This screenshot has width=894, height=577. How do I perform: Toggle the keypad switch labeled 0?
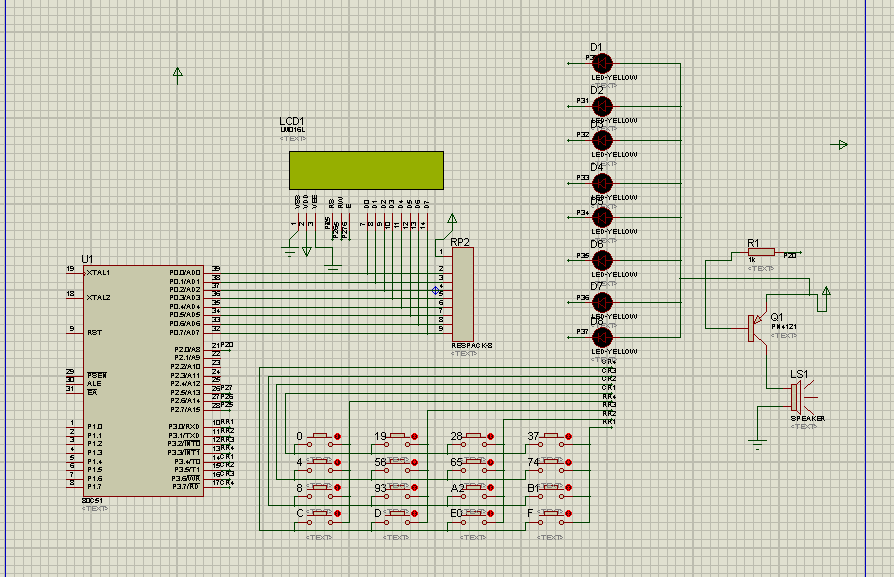pyautogui.click(x=321, y=437)
